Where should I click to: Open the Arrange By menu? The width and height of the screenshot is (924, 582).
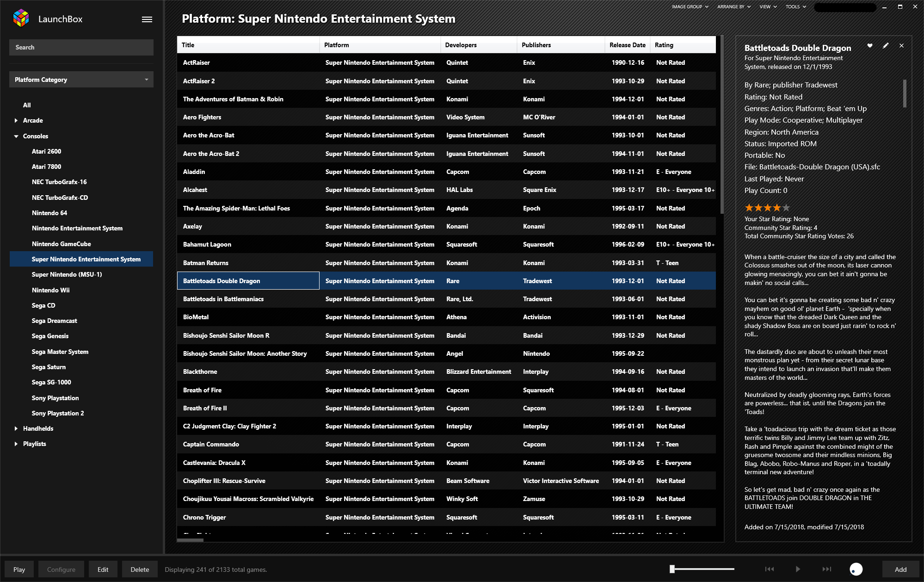(x=734, y=6)
